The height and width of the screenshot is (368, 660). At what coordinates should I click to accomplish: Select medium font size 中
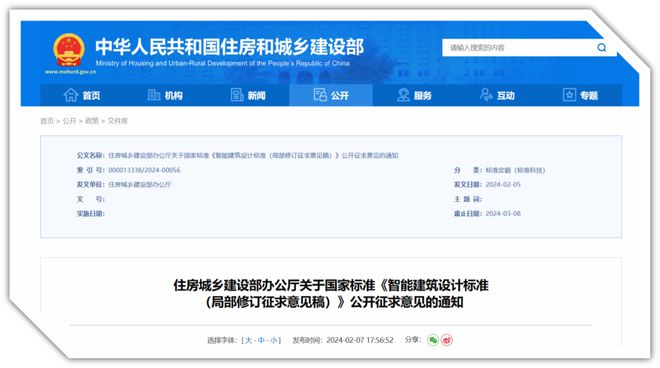pos(261,340)
